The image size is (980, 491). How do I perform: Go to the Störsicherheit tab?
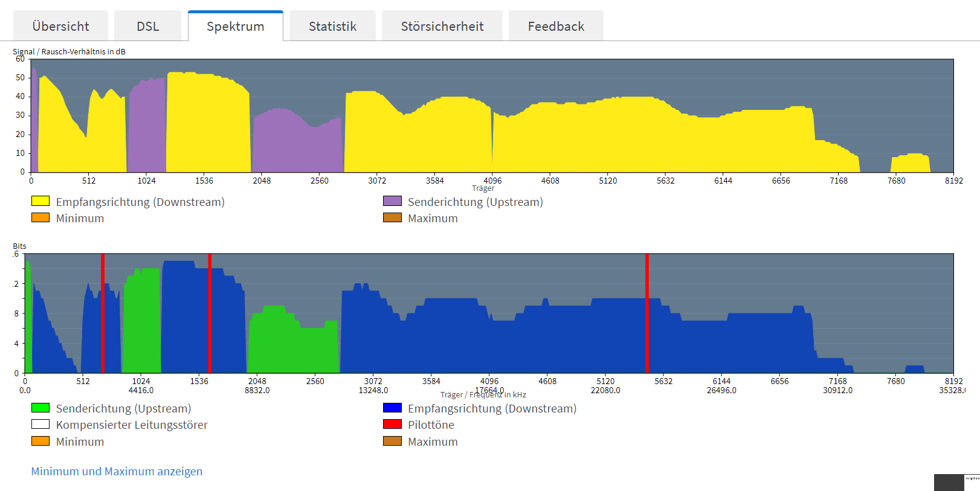click(442, 26)
